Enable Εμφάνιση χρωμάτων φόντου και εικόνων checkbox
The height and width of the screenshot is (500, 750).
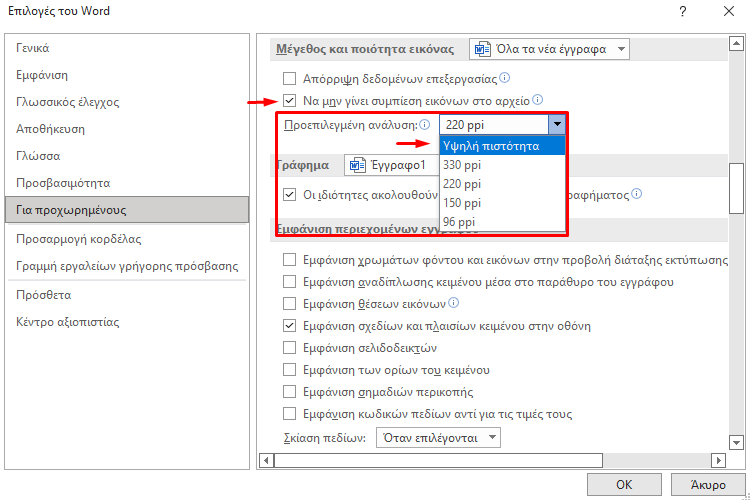pyautogui.click(x=289, y=259)
